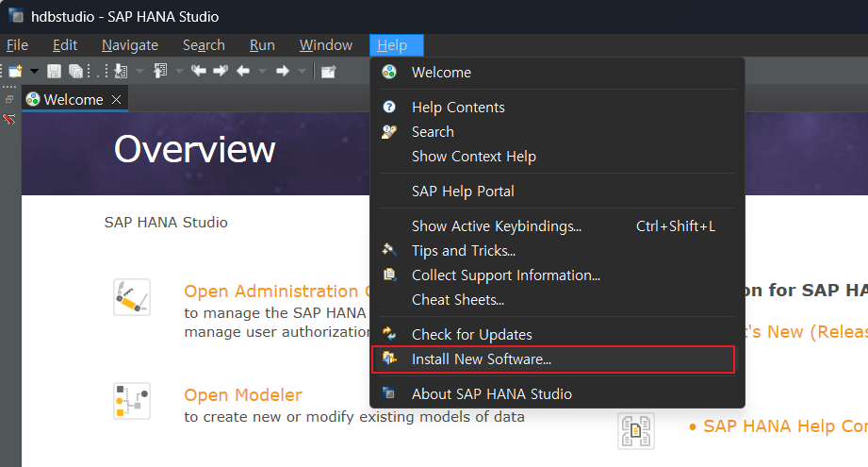The height and width of the screenshot is (467, 868).
Task: Open SAP Help Portal entry
Action: 557,192
